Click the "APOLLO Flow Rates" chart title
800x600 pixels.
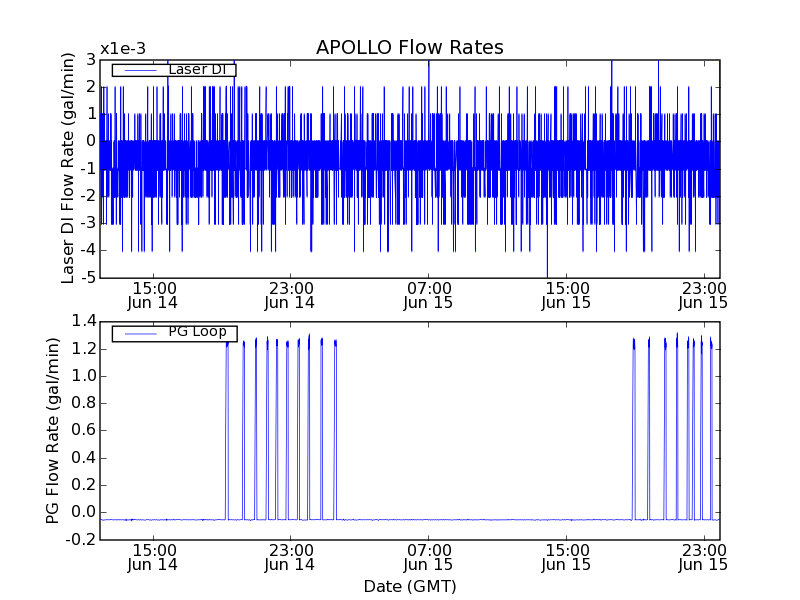click(409, 48)
